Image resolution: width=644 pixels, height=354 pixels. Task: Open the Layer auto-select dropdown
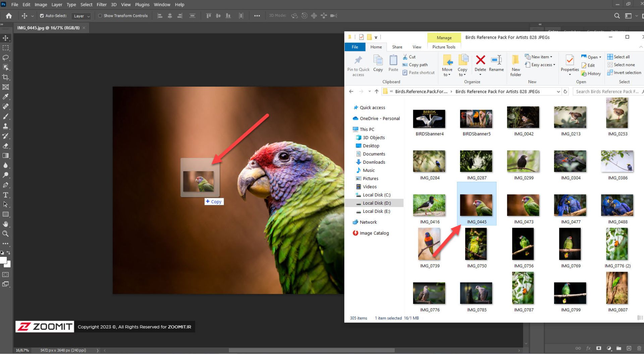click(82, 16)
